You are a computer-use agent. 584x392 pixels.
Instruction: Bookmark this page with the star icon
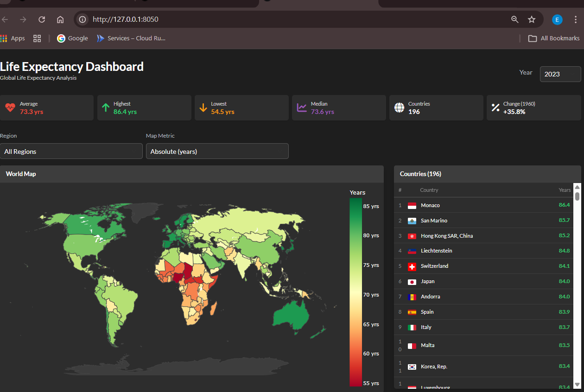tap(532, 19)
